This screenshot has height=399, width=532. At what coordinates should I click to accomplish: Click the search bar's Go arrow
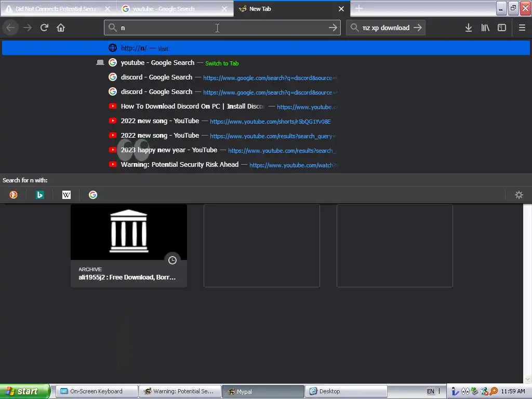(x=418, y=28)
